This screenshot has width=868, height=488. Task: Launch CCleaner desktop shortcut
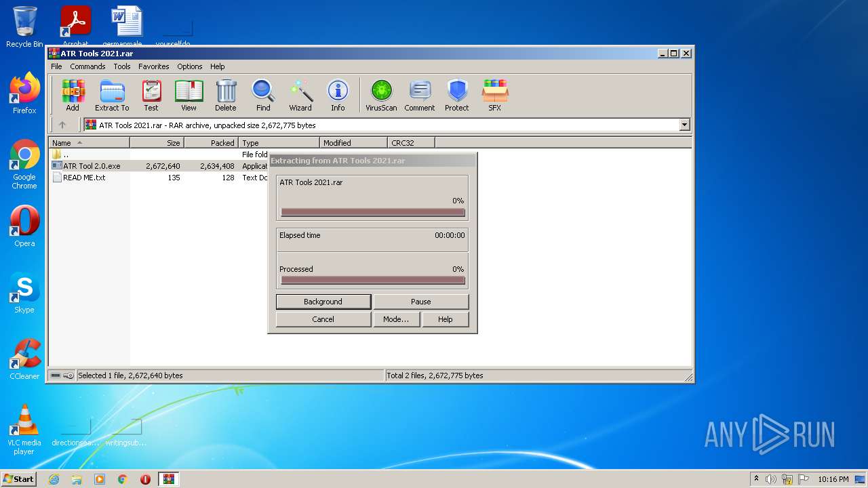tap(24, 359)
